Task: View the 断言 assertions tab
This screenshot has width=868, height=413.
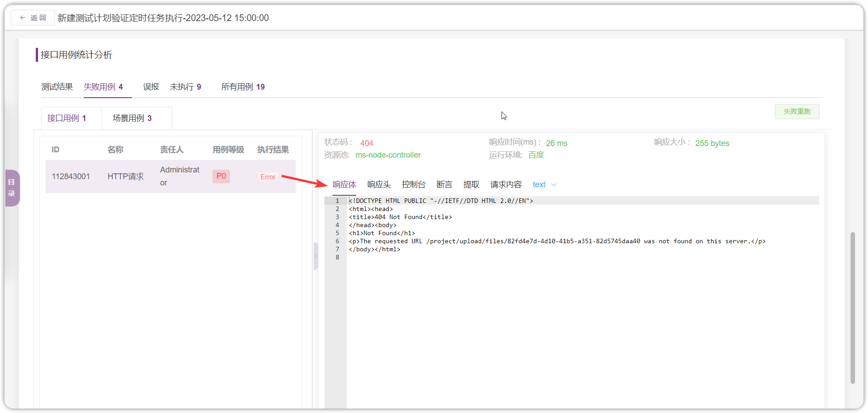Action: pos(444,185)
